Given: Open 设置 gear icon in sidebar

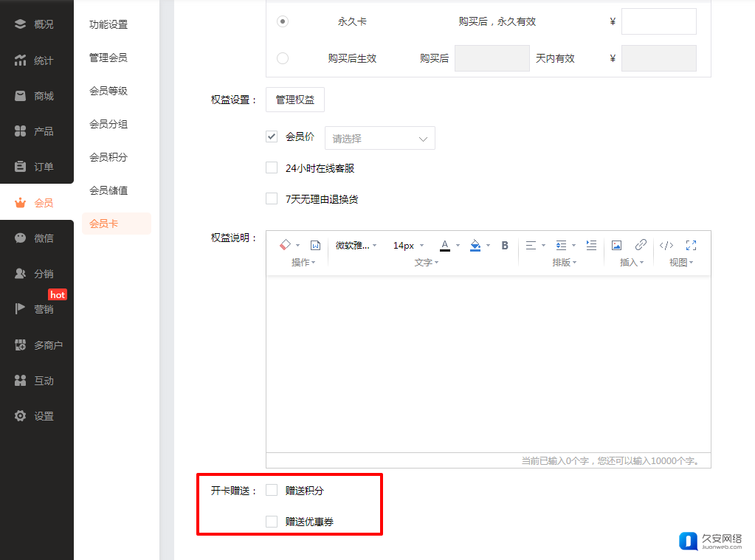Looking at the screenshot, I should tap(21, 416).
